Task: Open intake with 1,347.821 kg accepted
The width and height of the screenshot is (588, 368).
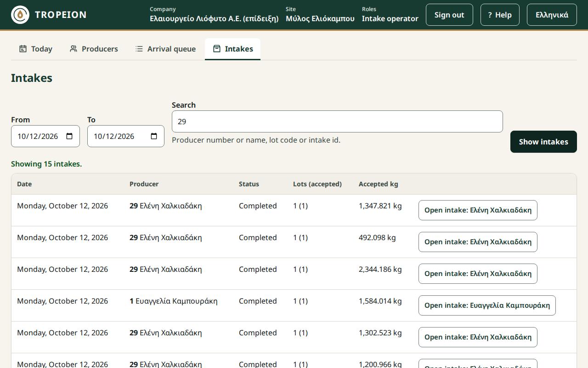Action: point(478,210)
